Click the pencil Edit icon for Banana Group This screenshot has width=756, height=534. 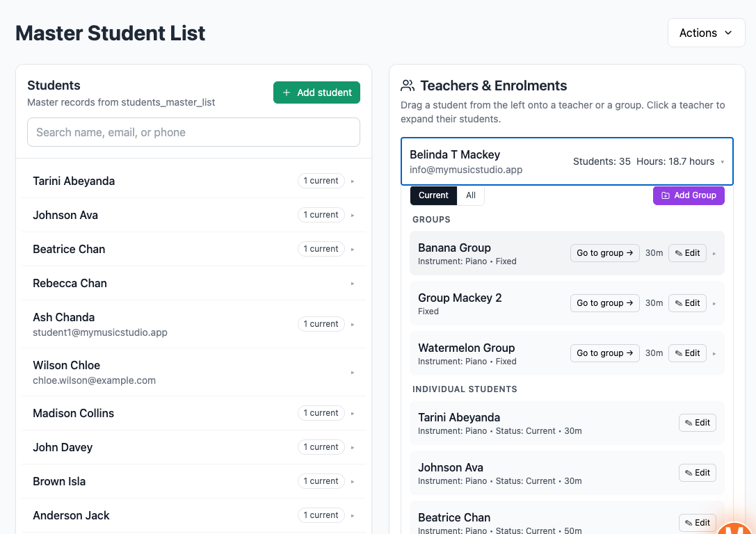[x=680, y=252]
